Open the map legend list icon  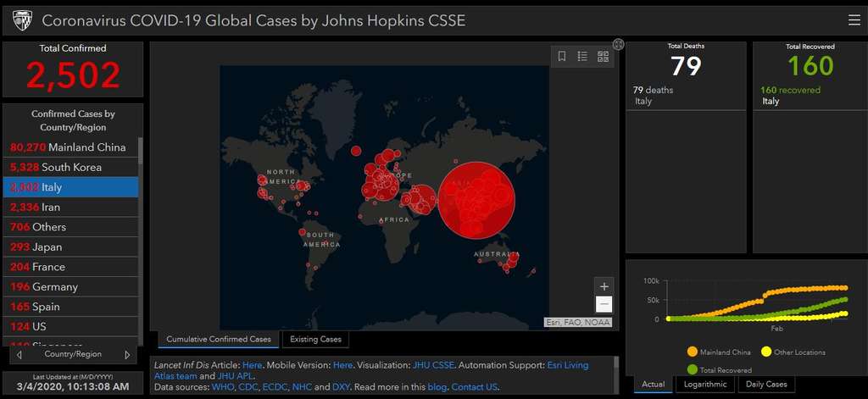(x=582, y=57)
